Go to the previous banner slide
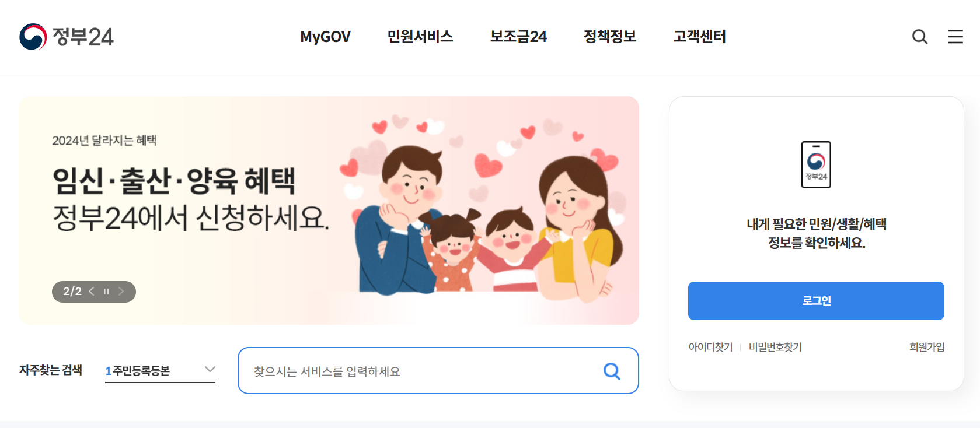 (92, 292)
